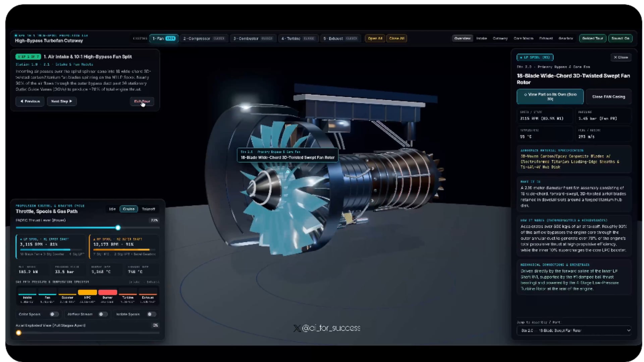Switch to the Gearbox camera tab
Screen dimensions: 644x362
click(x=566, y=39)
